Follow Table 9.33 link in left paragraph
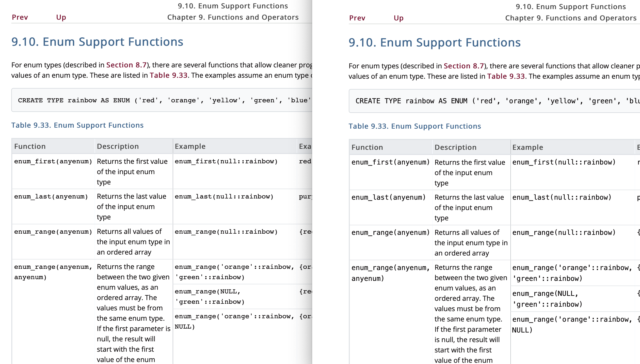The image size is (640, 364). pos(168,75)
